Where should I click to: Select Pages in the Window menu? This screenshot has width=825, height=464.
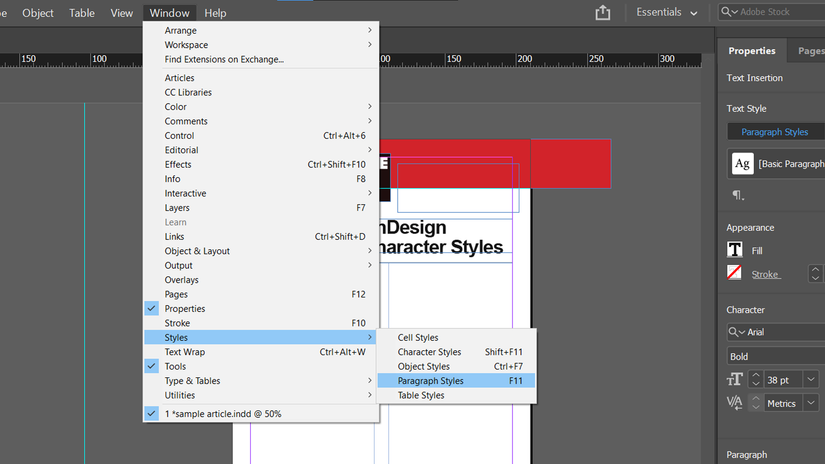point(261,294)
